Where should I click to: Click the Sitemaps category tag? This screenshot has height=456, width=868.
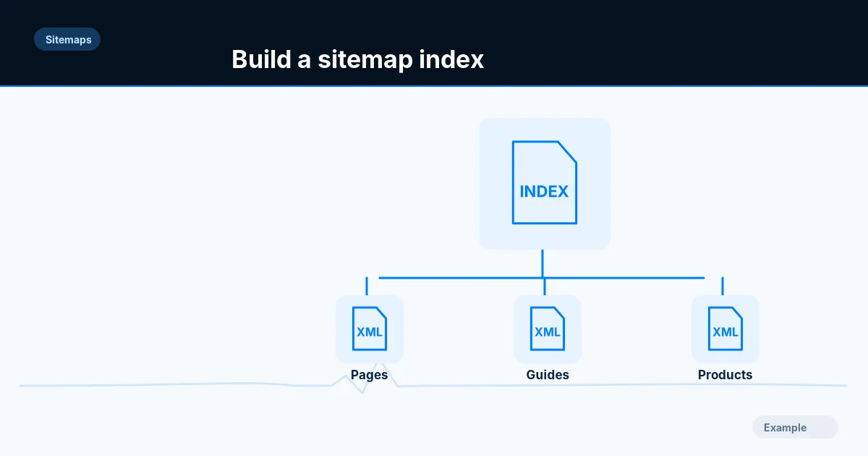pos(67,39)
